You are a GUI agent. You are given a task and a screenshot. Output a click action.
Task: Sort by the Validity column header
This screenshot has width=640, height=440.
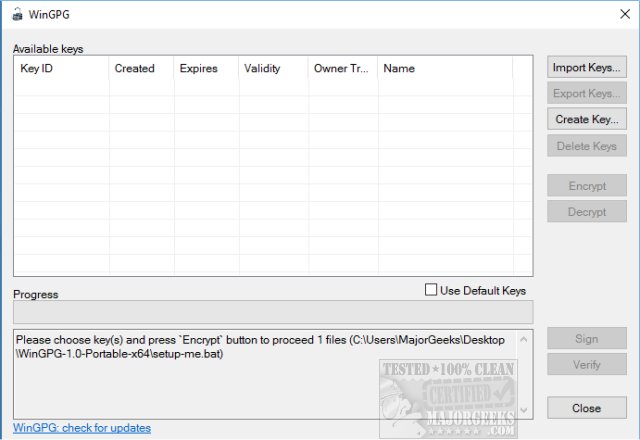[x=273, y=68]
